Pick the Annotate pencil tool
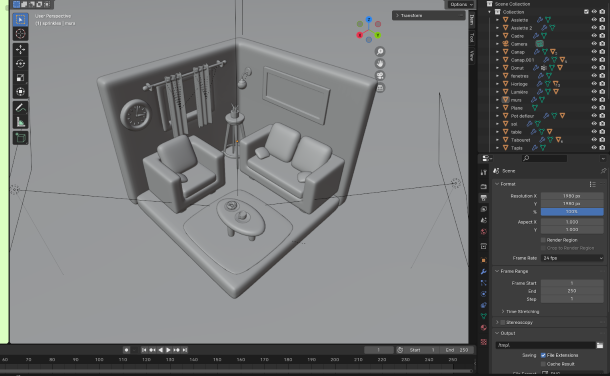The height and width of the screenshot is (376, 610). (x=20, y=108)
